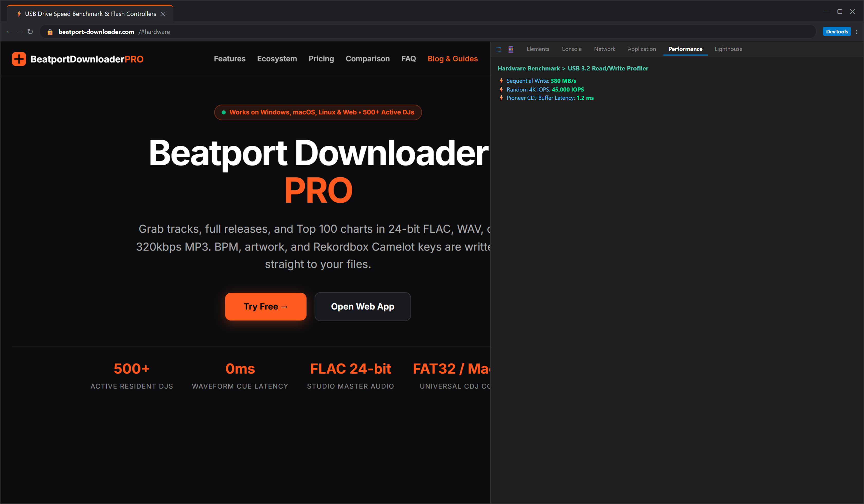Click the browser back arrow

pyautogui.click(x=10, y=32)
